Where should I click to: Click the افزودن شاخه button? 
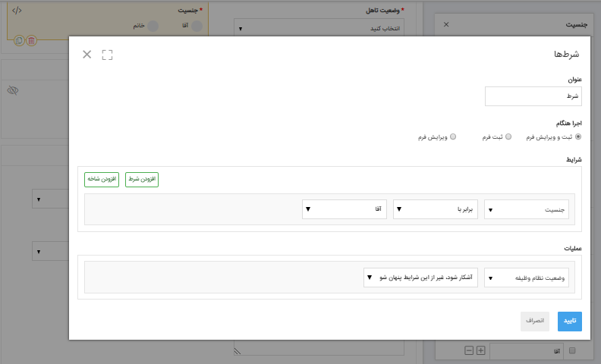point(102,179)
